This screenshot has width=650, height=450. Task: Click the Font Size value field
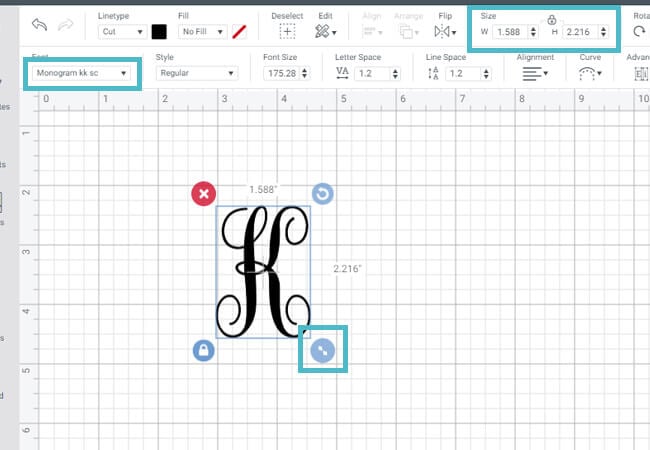(x=282, y=74)
